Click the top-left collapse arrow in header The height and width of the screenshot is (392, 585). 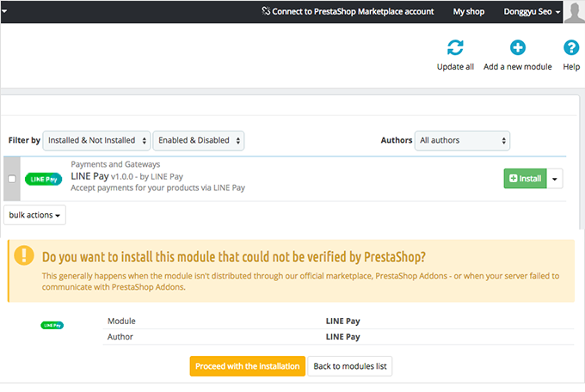(x=4, y=11)
